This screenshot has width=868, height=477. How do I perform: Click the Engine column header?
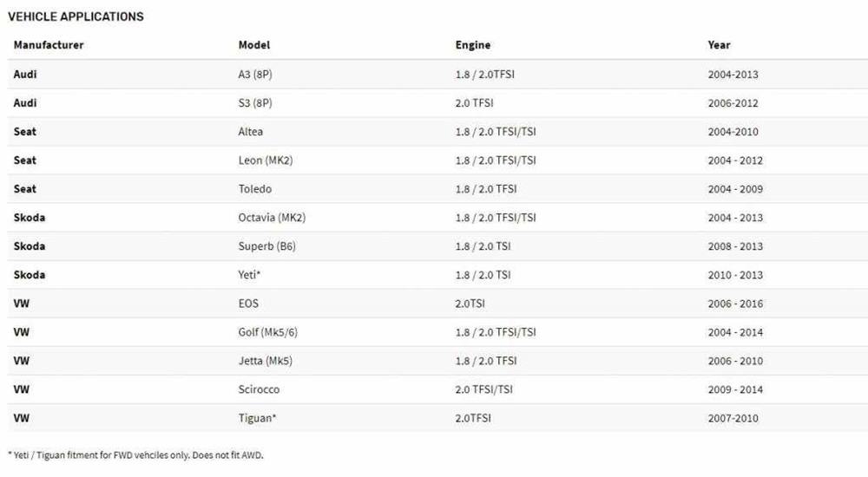coord(472,45)
